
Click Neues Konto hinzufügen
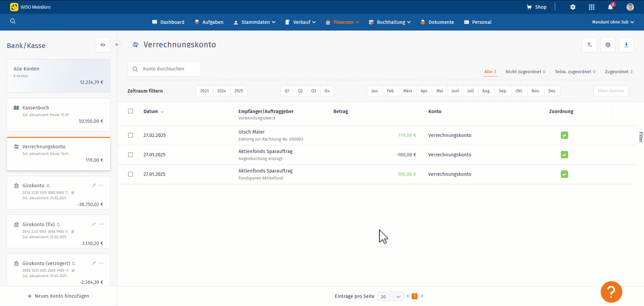click(58, 296)
